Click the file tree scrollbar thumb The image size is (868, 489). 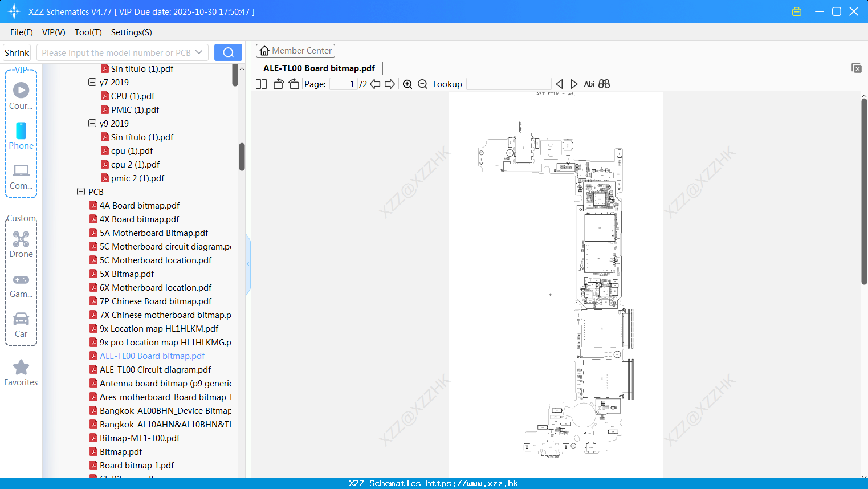coord(242,156)
